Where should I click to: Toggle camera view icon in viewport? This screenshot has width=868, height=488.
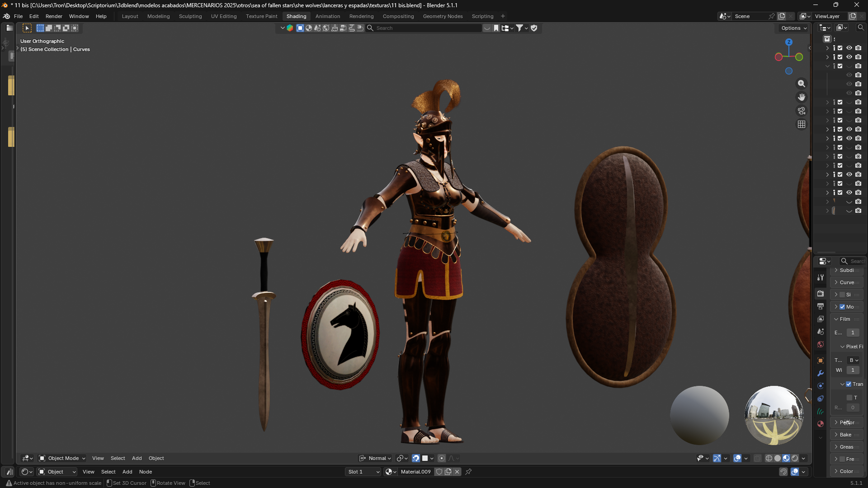pos(802,111)
